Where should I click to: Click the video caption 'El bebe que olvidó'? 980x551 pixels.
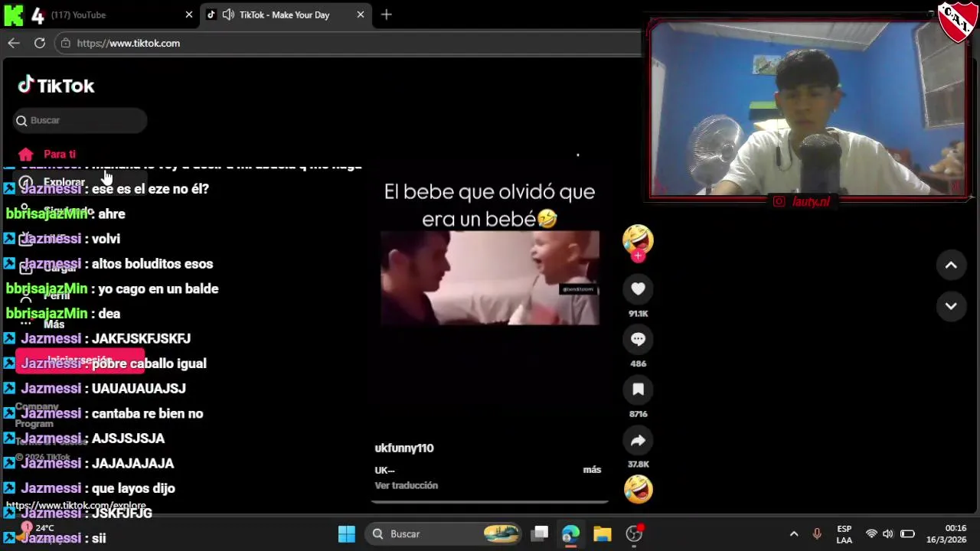(x=490, y=205)
